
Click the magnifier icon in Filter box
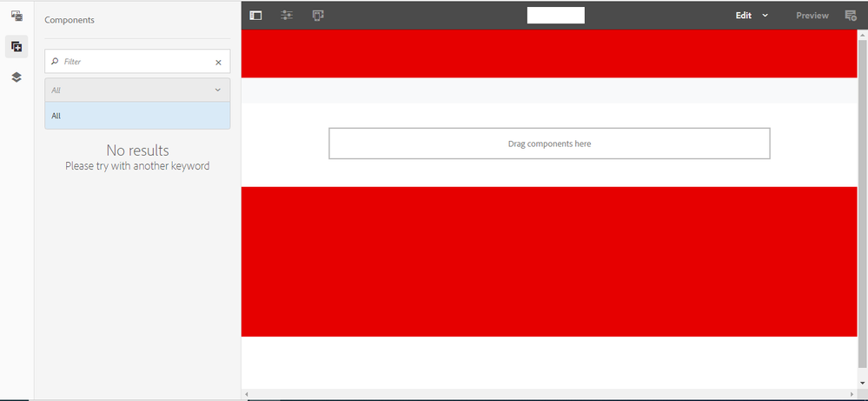click(56, 63)
